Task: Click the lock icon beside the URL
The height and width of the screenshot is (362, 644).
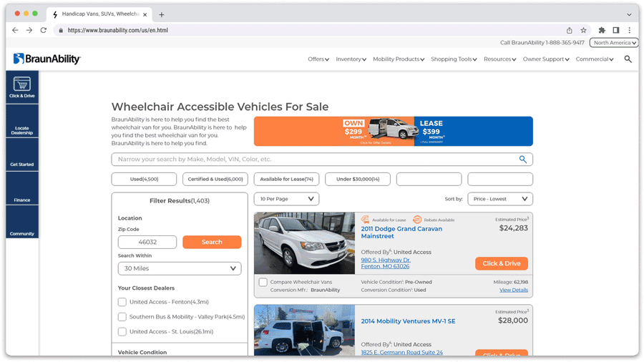Action: tap(61, 30)
